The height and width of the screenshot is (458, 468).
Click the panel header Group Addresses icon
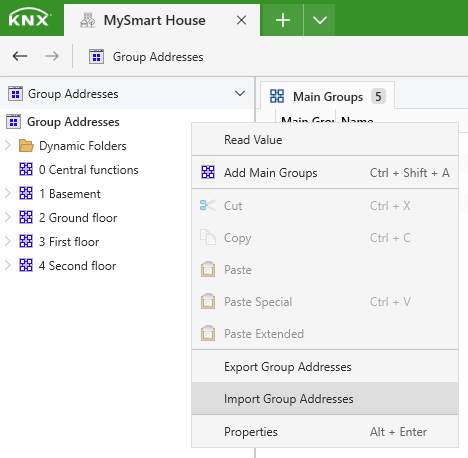[15, 94]
